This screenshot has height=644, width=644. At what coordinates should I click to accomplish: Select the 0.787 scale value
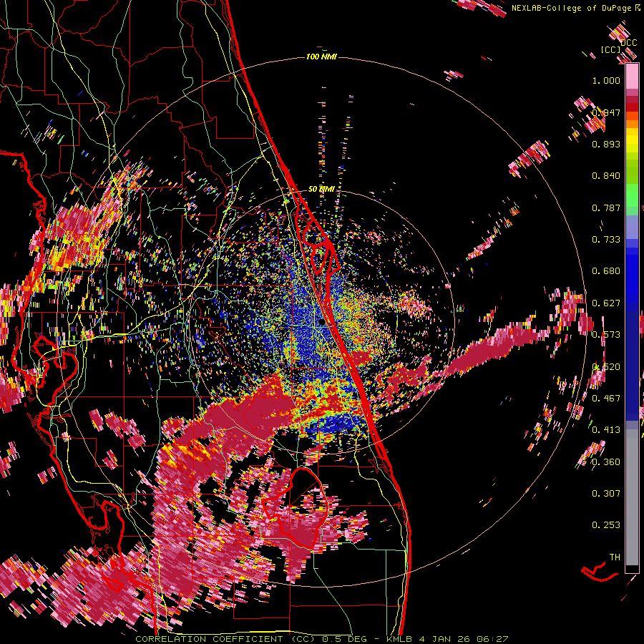[x=606, y=208]
